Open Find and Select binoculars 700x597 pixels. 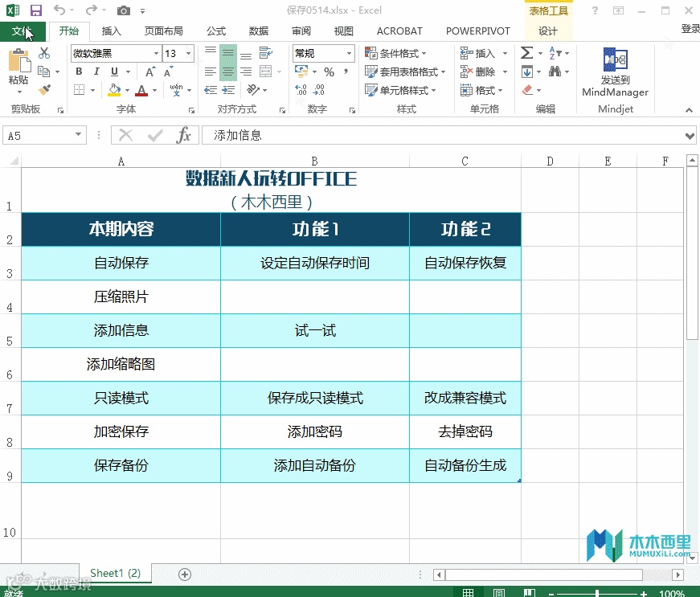555,72
